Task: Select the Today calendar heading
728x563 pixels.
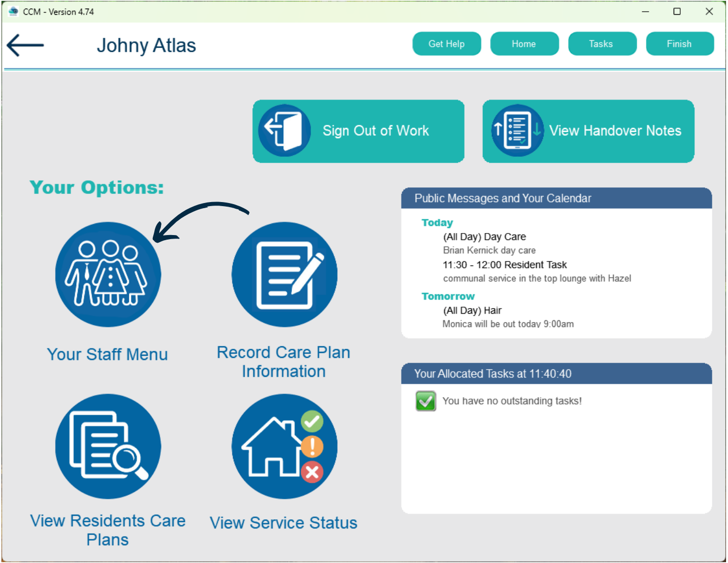Action: tap(437, 222)
